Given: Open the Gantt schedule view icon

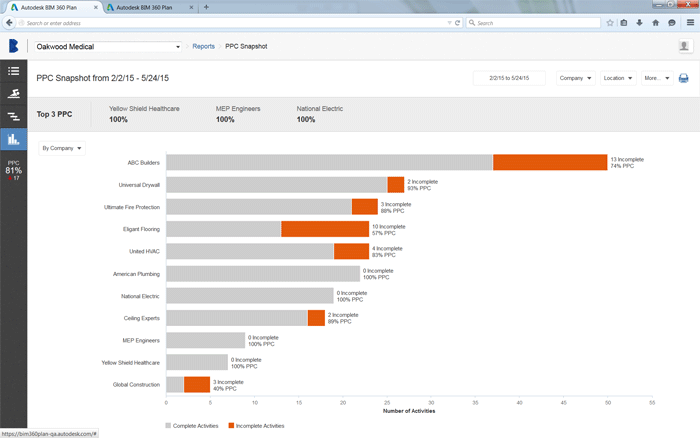Looking at the screenshot, I should pos(13,116).
